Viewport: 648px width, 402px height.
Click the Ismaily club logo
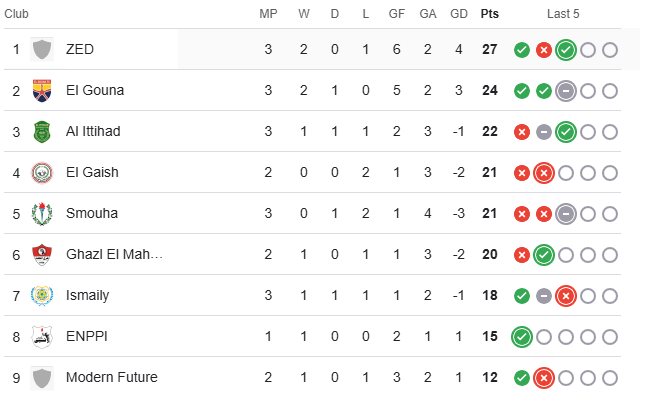42,295
